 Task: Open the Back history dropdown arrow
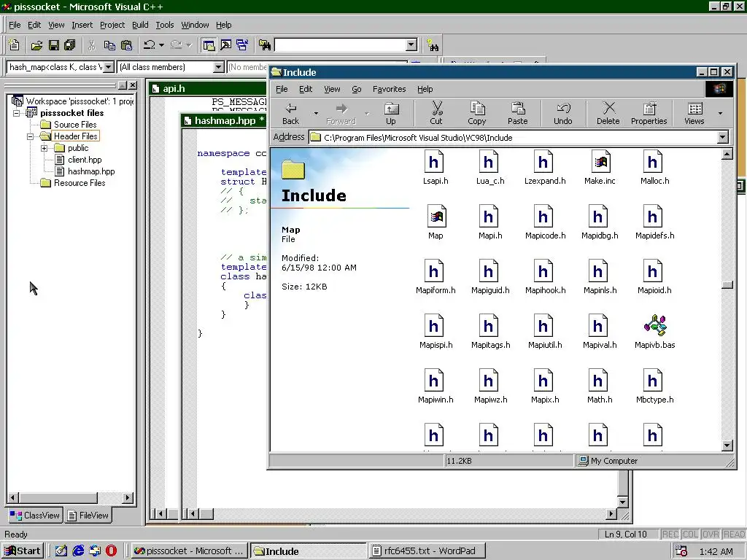316,113
